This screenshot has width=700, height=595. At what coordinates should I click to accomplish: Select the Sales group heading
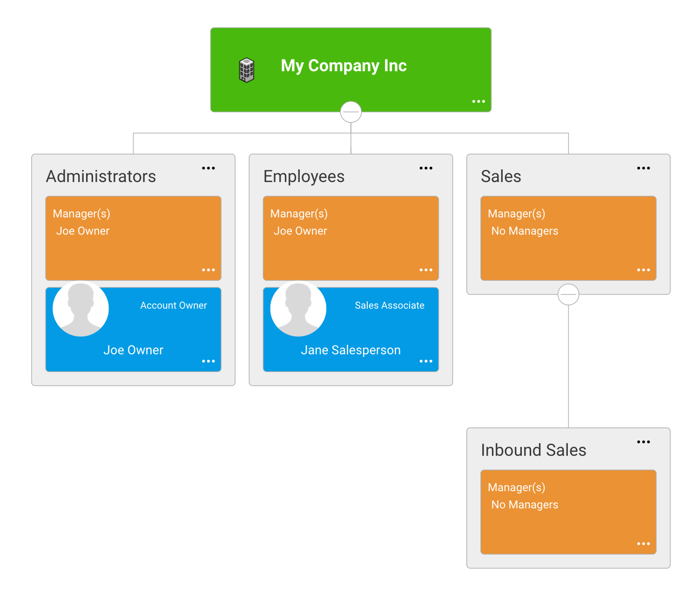501,176
